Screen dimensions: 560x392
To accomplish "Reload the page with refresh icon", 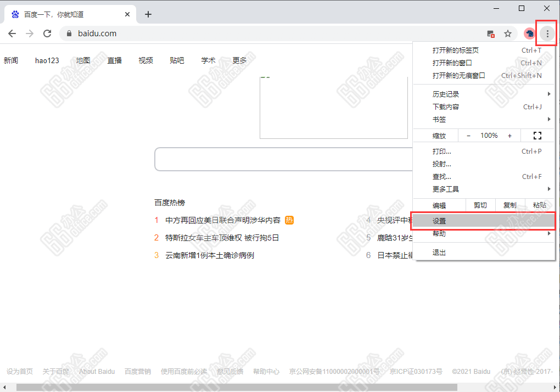I will pos(47,33).
